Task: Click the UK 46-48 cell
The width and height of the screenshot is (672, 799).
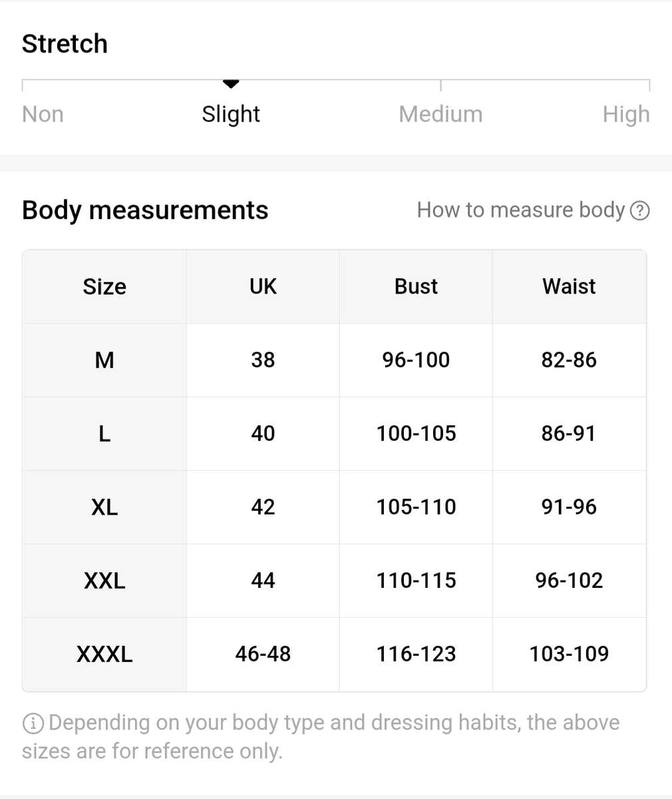Action: [263, 654]
